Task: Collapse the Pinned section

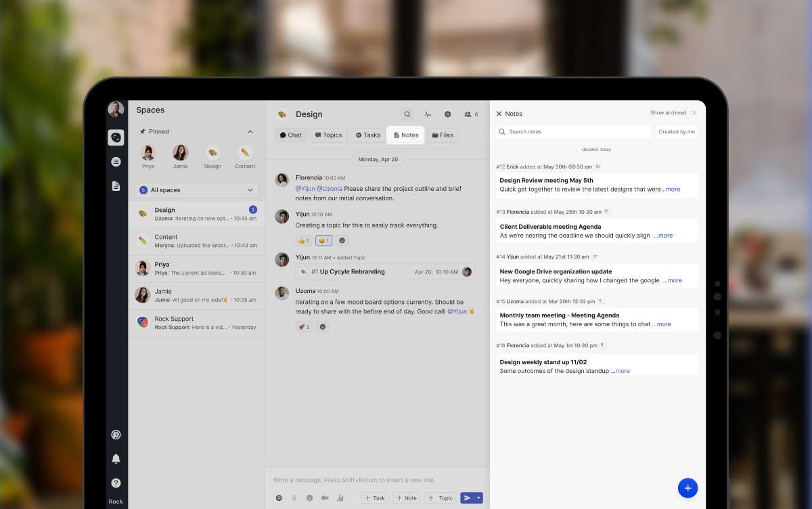Action: point(250,131)
